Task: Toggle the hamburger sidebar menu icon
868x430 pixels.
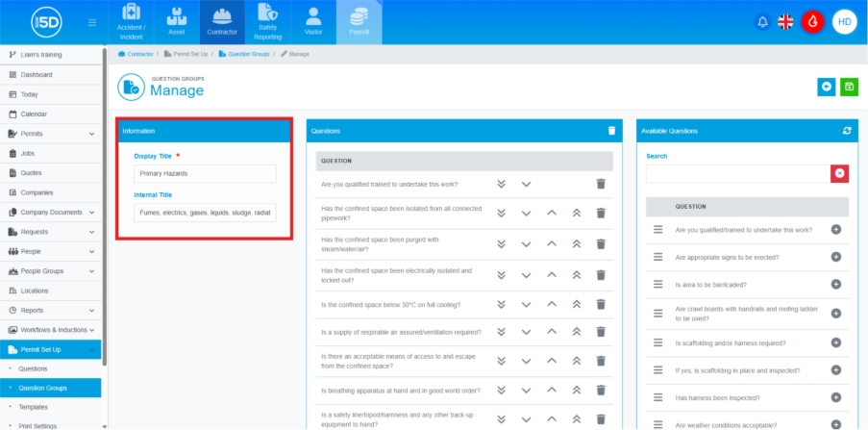Action: [92, 23]
